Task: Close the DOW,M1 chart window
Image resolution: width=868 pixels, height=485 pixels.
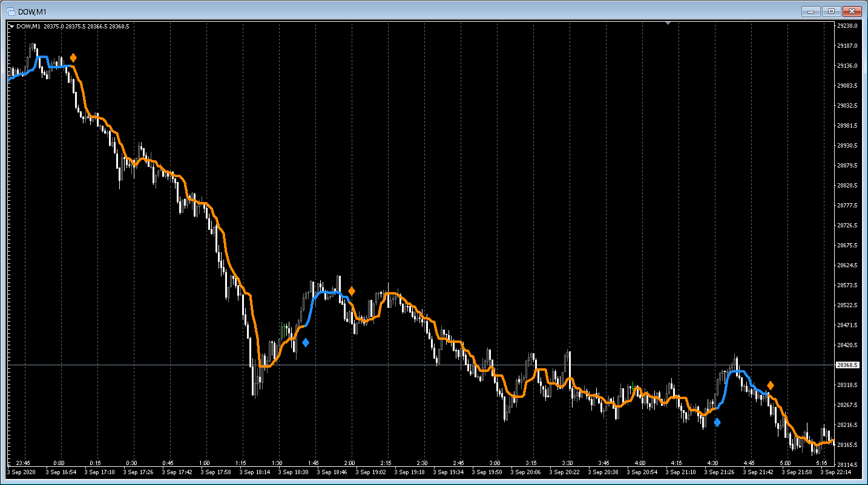Action: coord(852,11)
